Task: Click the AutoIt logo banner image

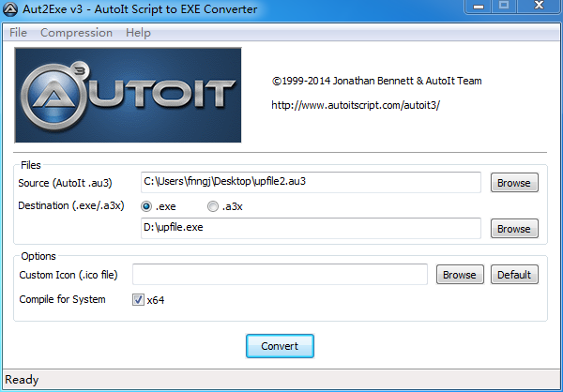Action: tap(129, 95)
